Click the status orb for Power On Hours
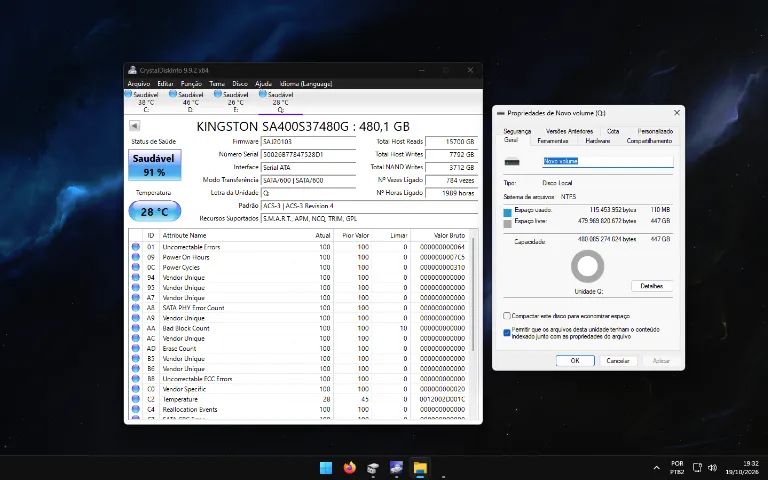This screenshot has width=768, height=480. [x=136, y=257]
